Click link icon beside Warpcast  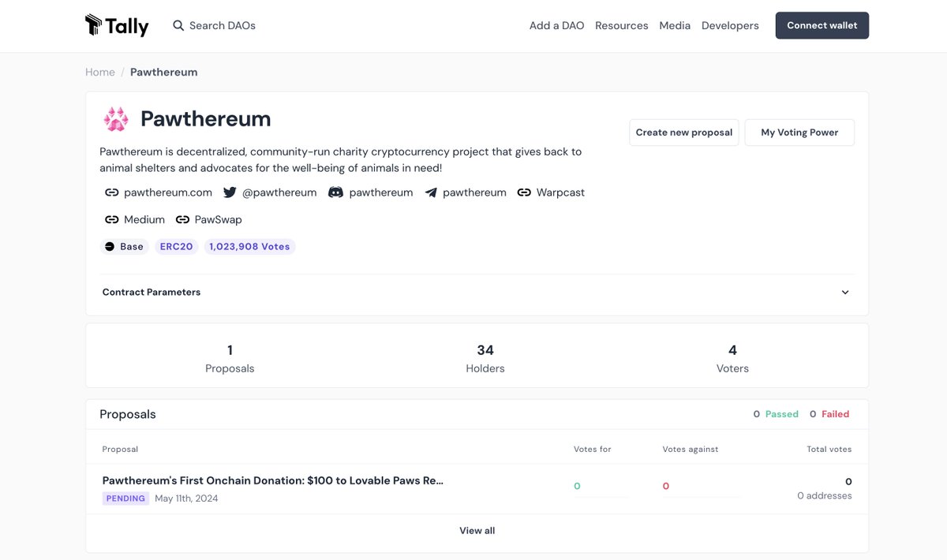click(x=524, y=192)
